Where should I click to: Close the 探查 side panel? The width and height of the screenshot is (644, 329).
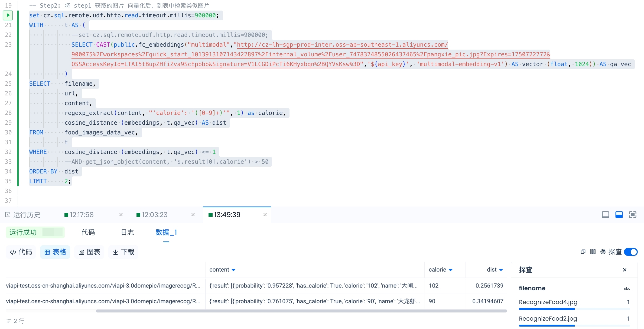click(625, 270)
